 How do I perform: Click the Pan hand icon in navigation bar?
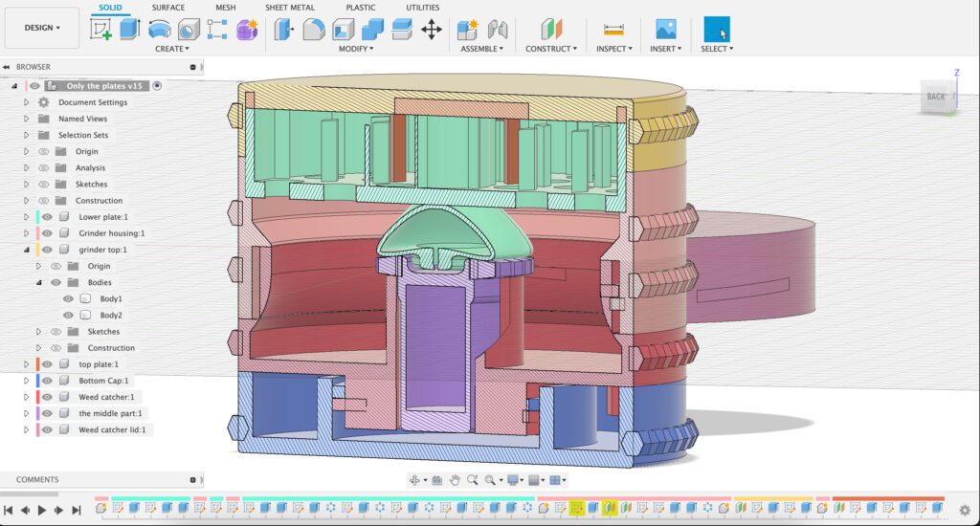[x=456, y=480]
